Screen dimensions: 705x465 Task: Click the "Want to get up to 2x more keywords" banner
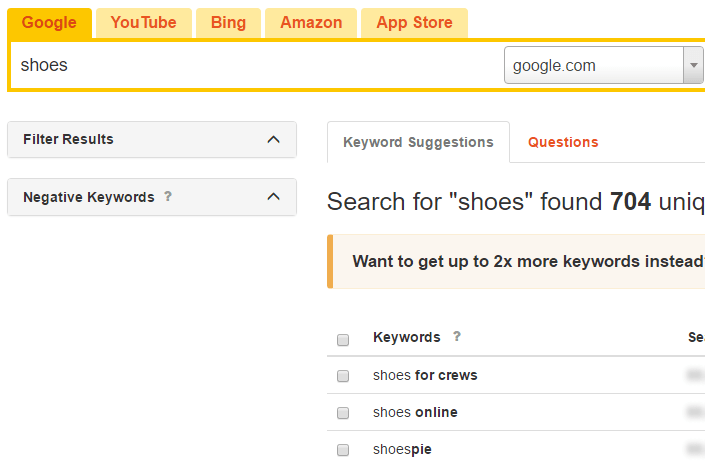click(x=516, y=261)
